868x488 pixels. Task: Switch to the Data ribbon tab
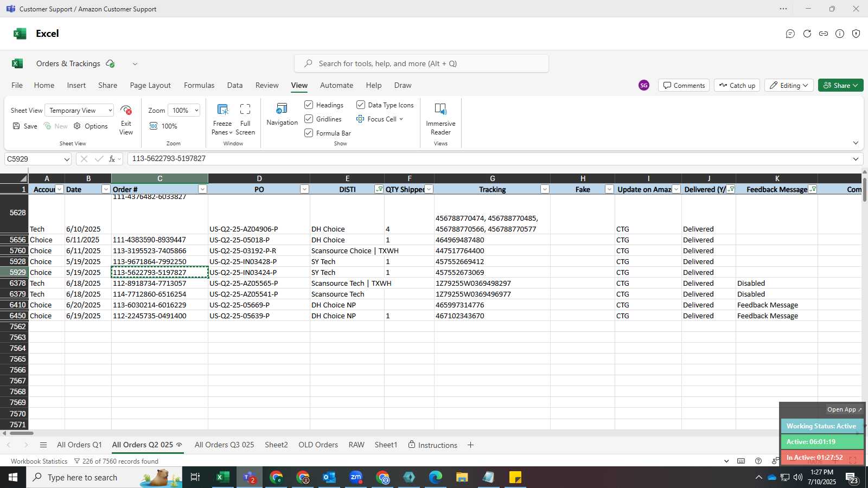(x=235, y=85)
